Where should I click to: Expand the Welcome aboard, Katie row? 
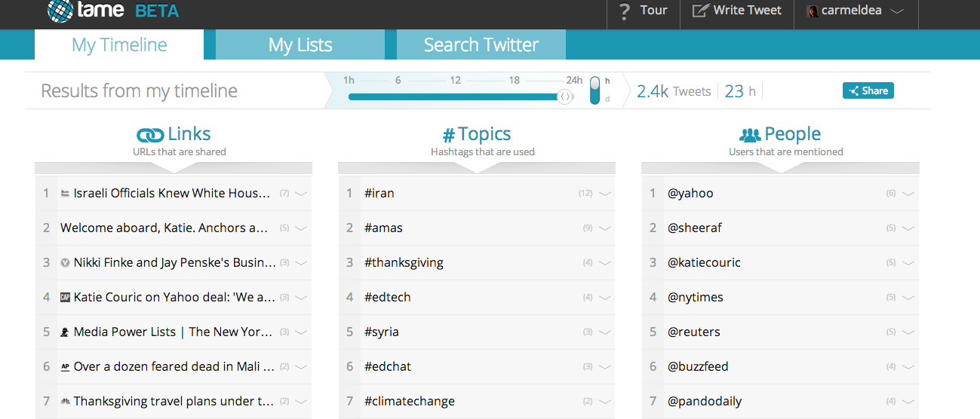(301, 228)
